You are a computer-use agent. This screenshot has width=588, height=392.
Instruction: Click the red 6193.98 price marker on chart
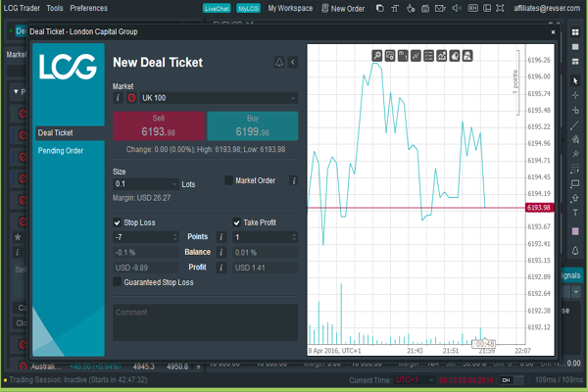[539, 208]
